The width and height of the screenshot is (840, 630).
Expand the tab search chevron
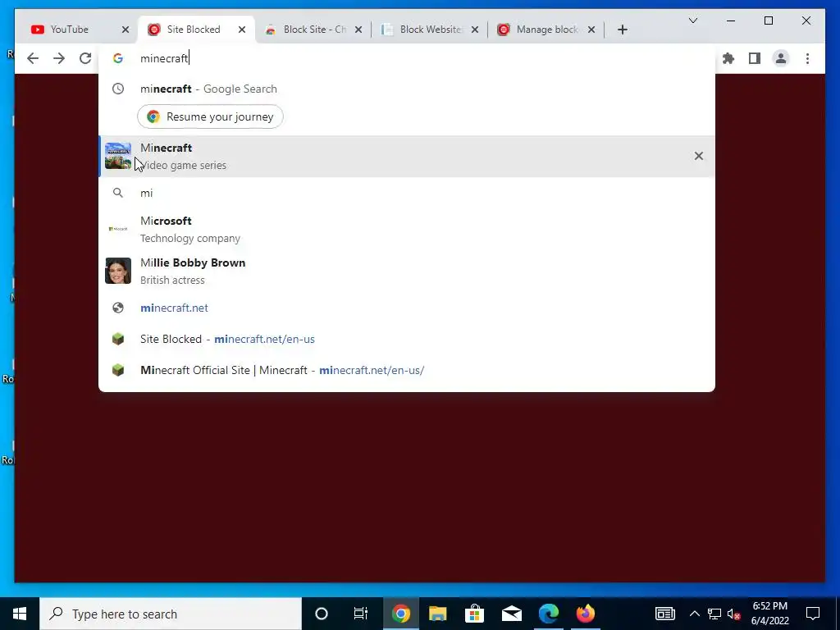click(692, 21)
